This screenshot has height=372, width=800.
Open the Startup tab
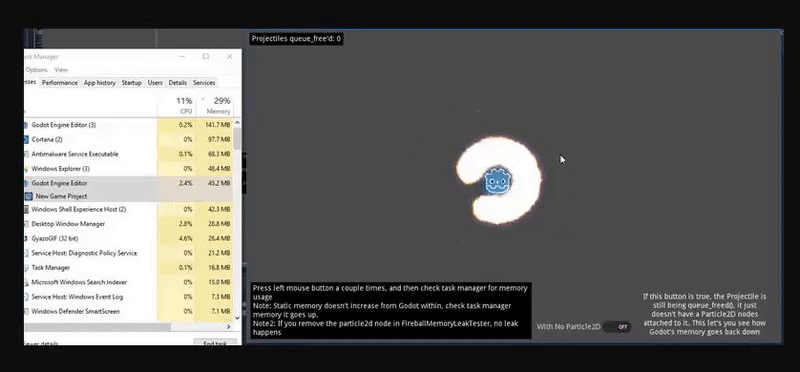click(x=131, y=83)
